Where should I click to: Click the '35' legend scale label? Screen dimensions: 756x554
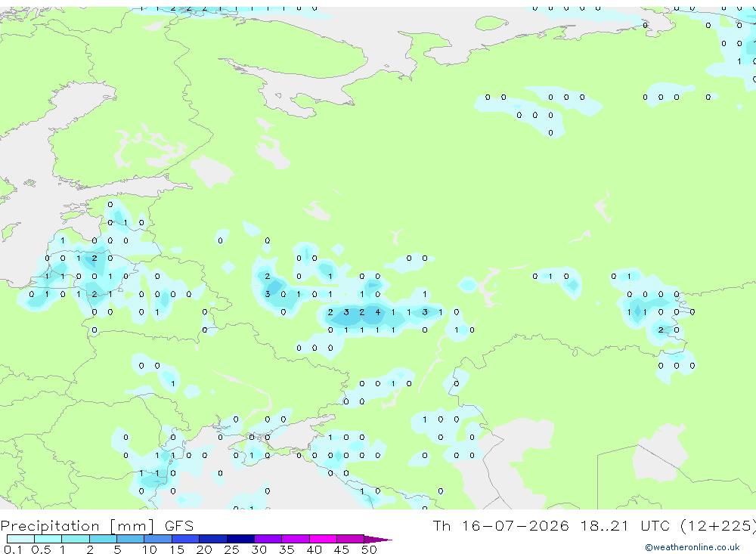click(x=287, y=549)
